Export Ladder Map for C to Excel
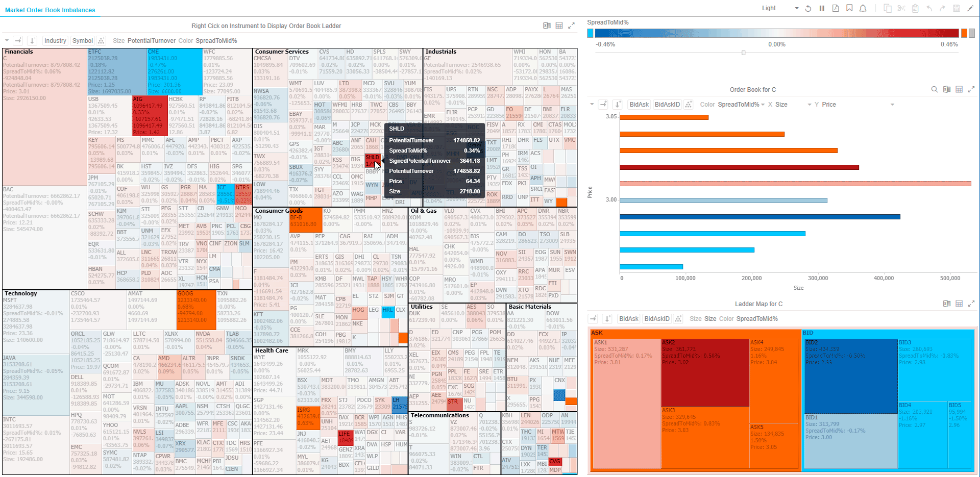This screenshot has width=980, height=477. pyautogui.click(x=947, y=304)
